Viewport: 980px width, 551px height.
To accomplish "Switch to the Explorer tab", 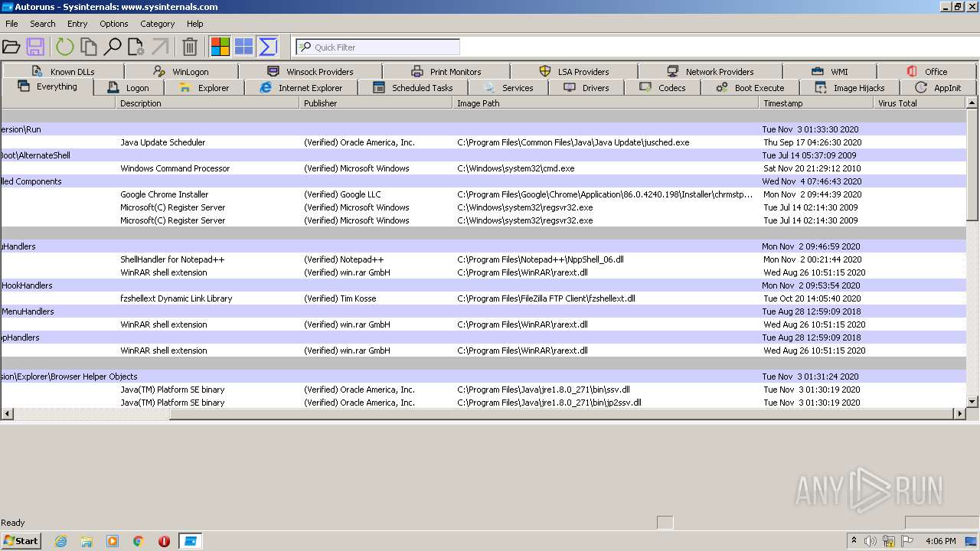I will 204,88.
